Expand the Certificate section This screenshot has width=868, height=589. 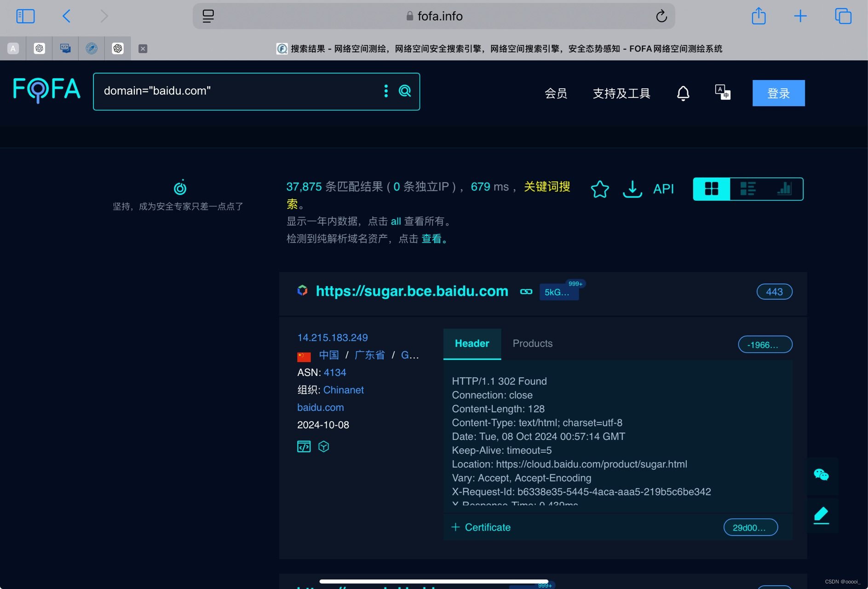481,527
